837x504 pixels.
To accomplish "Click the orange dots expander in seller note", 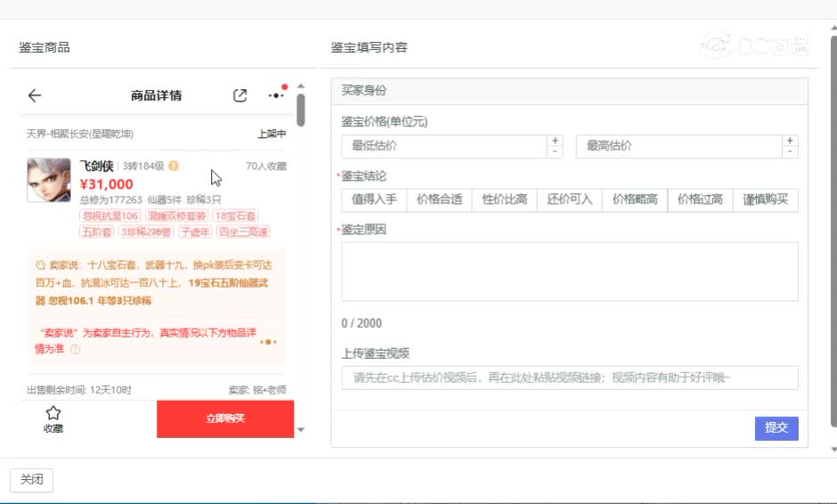I will (x=268, y=342).
